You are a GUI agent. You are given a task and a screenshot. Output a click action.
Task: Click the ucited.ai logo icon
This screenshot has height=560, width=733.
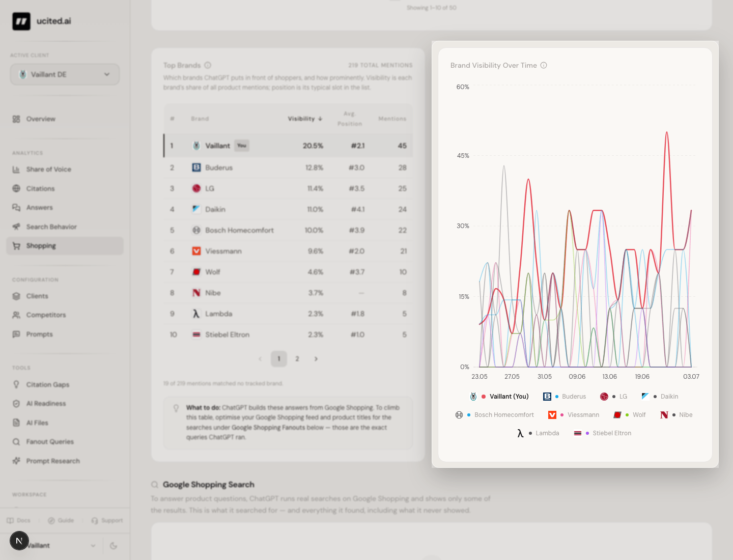coord(21,21)
